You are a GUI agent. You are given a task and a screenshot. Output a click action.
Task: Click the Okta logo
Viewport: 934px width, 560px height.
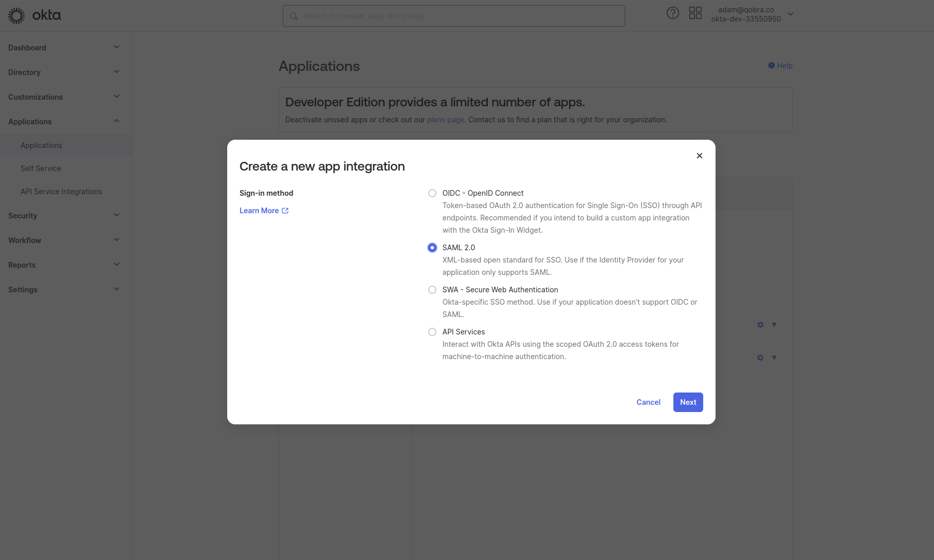click(34, 15)
